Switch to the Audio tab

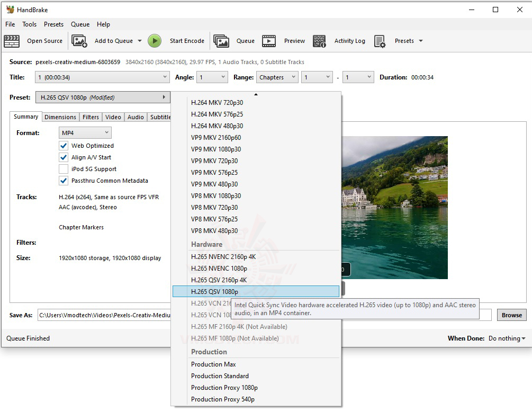coord(136,117)
